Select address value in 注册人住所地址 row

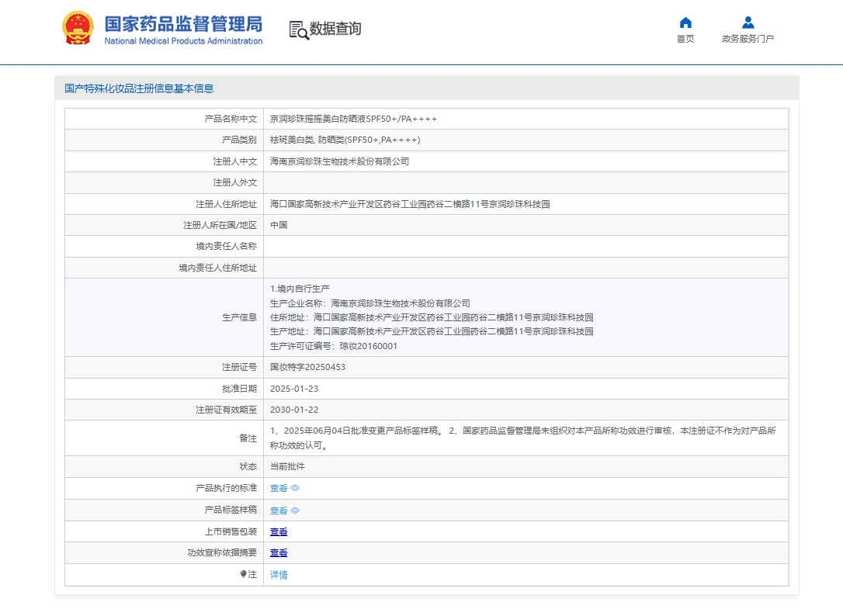[x=410, y=204]
